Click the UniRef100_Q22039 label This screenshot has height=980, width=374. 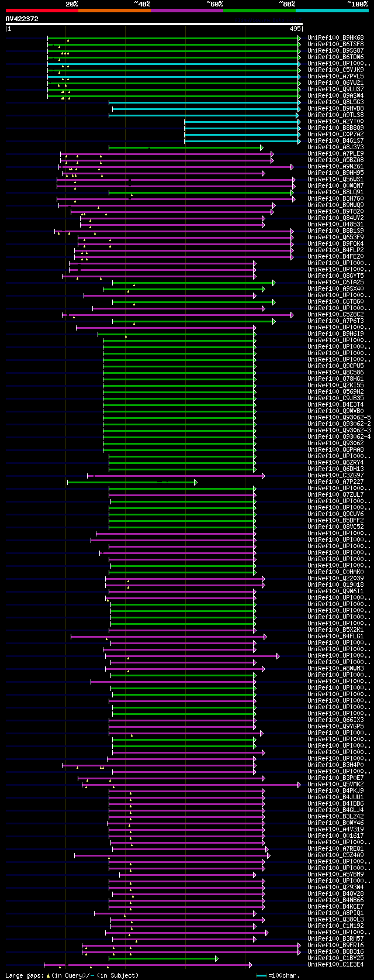335,579
